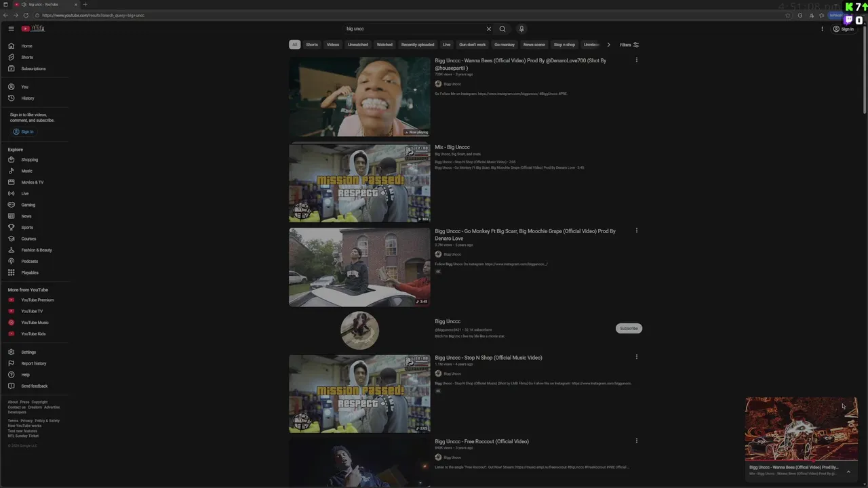Clear the search box text
This screenshot has height=488, width=868.
tap(488, 28)
